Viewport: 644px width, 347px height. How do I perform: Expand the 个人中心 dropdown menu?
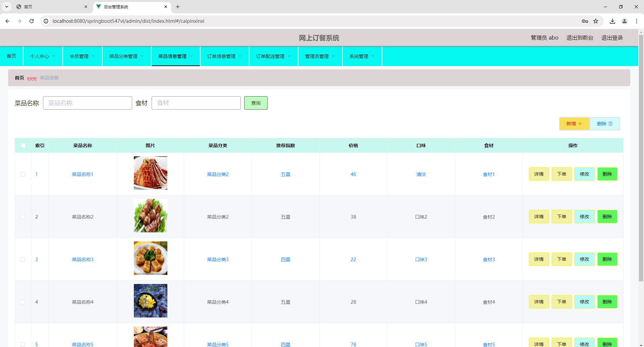coord(42,56)
